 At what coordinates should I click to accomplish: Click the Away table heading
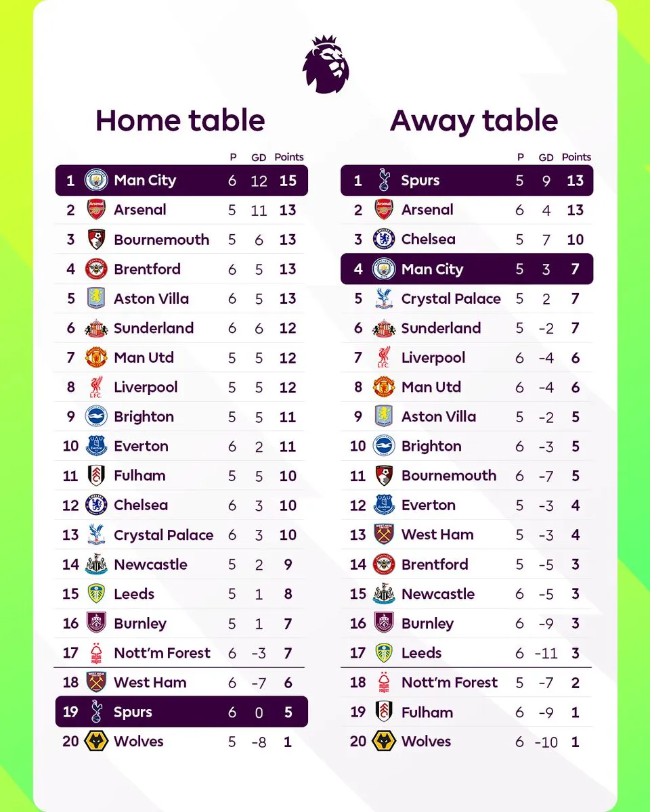474,120
